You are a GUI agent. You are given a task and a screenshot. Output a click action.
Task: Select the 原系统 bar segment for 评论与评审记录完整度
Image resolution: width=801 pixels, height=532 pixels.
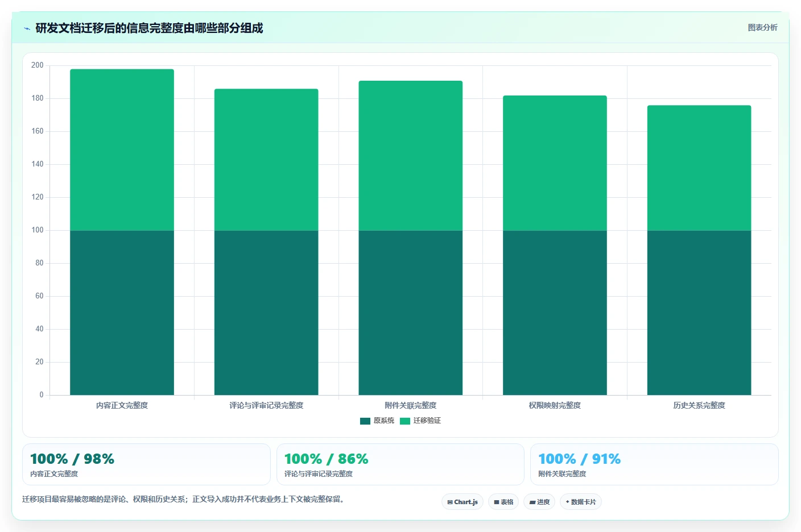pos(266,313)
